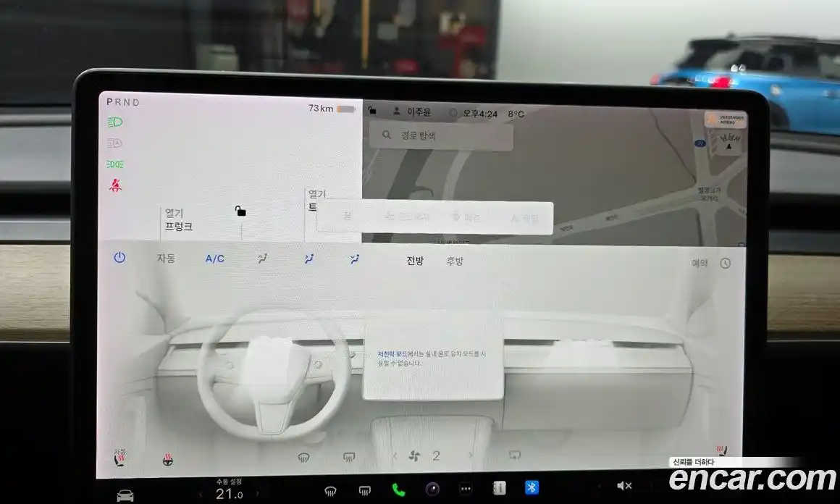Set fan speed at level 2 control
Viewport: 840px width, 504px height.
435,455
